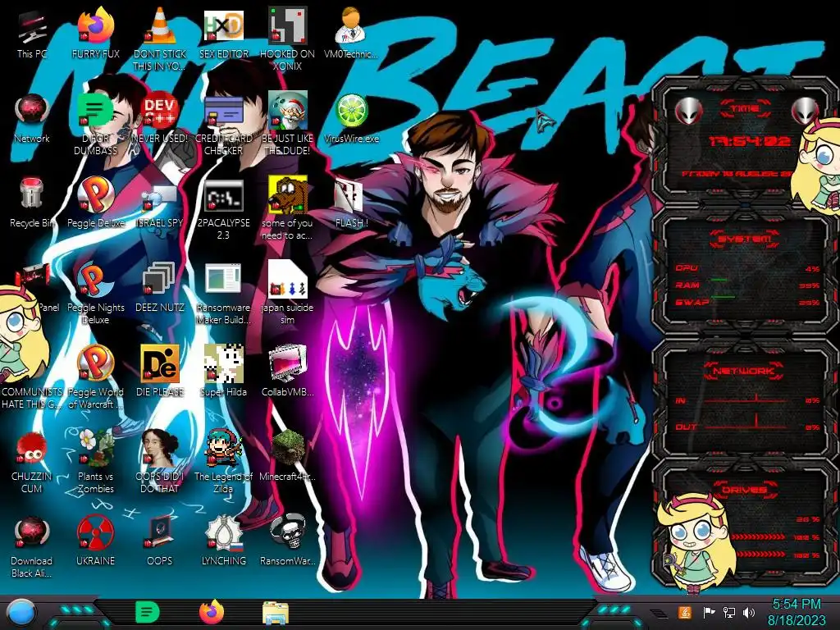Open the taskbar clock showing 5:54 PM
This screenshot has width=840, height=630.
[796, 612]
